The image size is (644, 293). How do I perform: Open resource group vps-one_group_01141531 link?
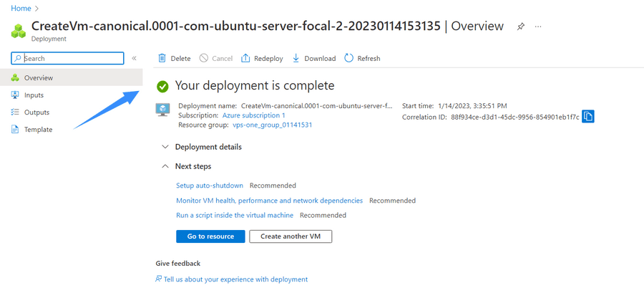click(x=273, y=125)
